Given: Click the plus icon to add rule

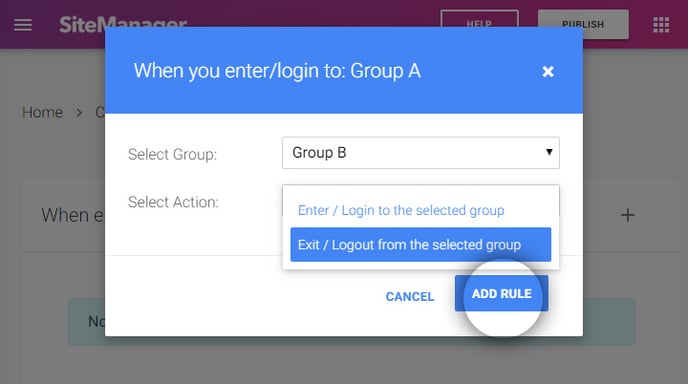Looking at the screenshot, I should pos(627,215).
